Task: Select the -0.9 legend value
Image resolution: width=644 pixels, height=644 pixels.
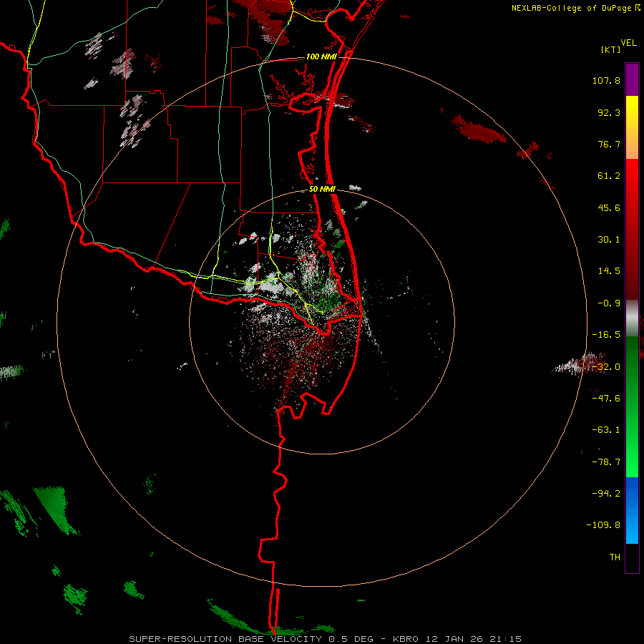Action: click(609, 303)
